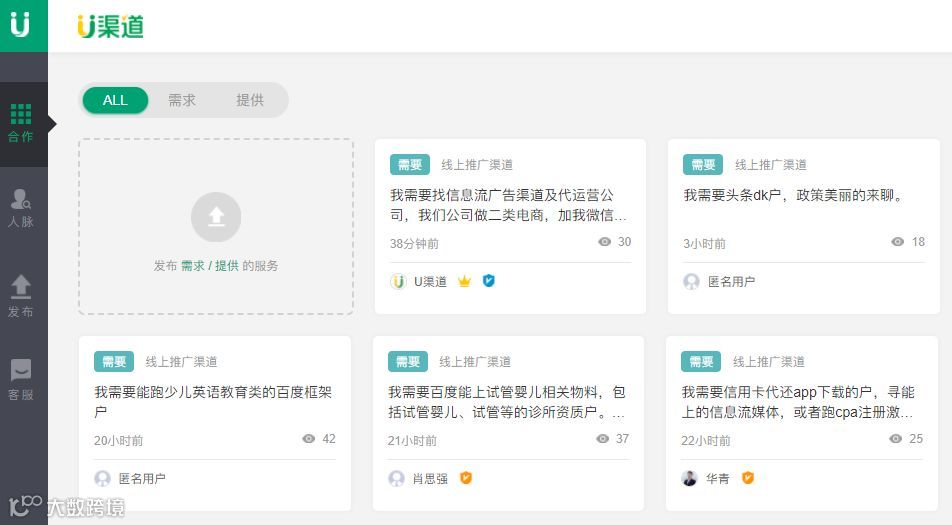Click the anonymous avatar on 少儿英语 card
952x525 pixels.
click(103, 478)
